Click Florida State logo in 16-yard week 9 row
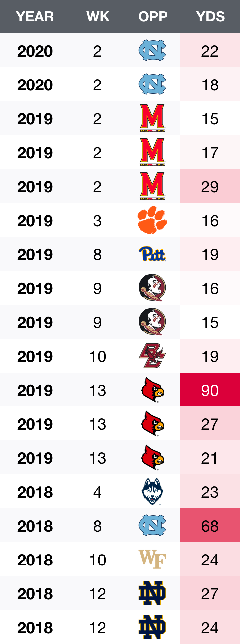Screen dimensions: 240x644 point(152,288)
